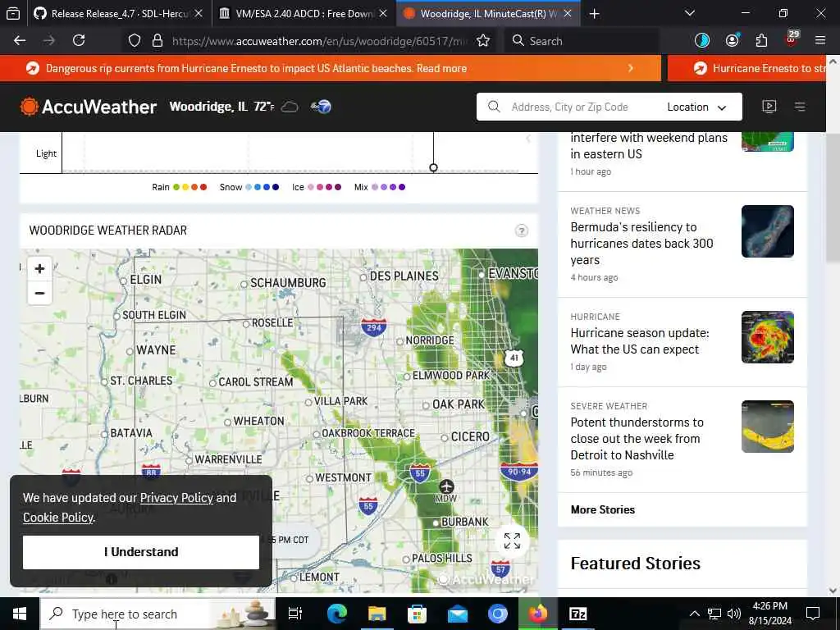
Task: Open the volume control in system tray
Action: point(734,614)
